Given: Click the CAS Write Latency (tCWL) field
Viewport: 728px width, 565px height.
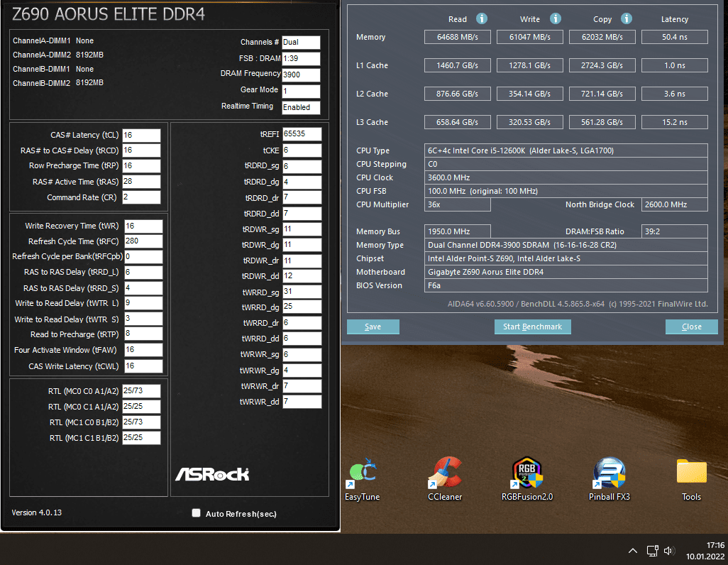Looking at the screenshot, I should tap(143, 366).
